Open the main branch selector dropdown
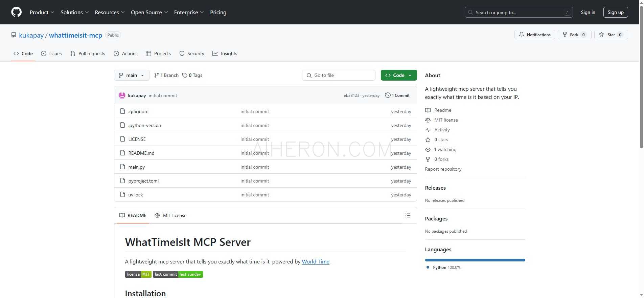The height and width of the screenshot is (298, 644). click(x=132, y=75)
